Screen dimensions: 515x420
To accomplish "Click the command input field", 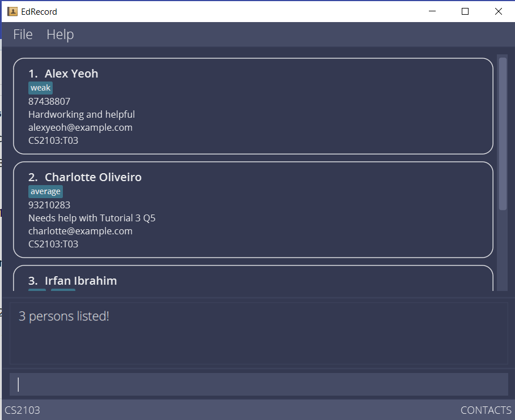I will point(259,384).
